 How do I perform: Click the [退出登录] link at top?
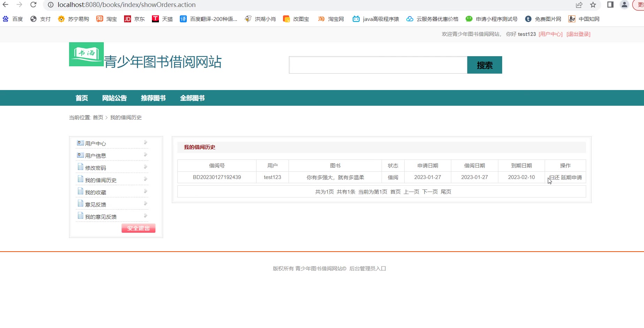(578, 34)
